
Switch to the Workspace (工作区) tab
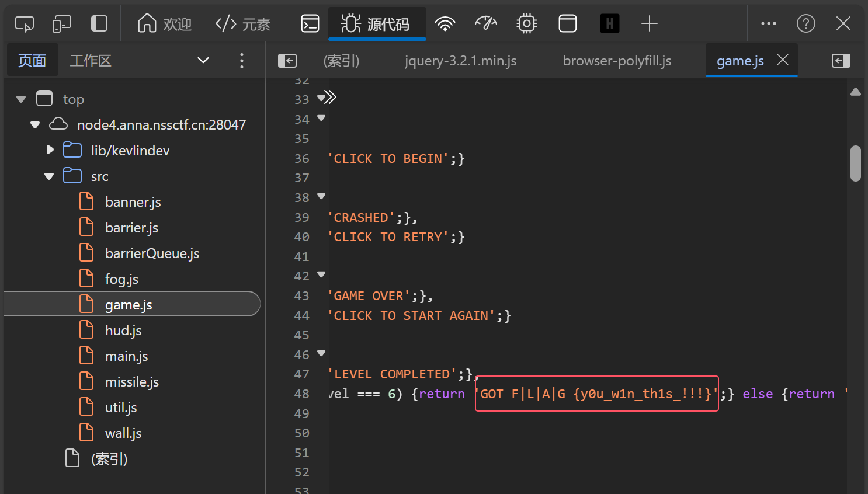91,61
